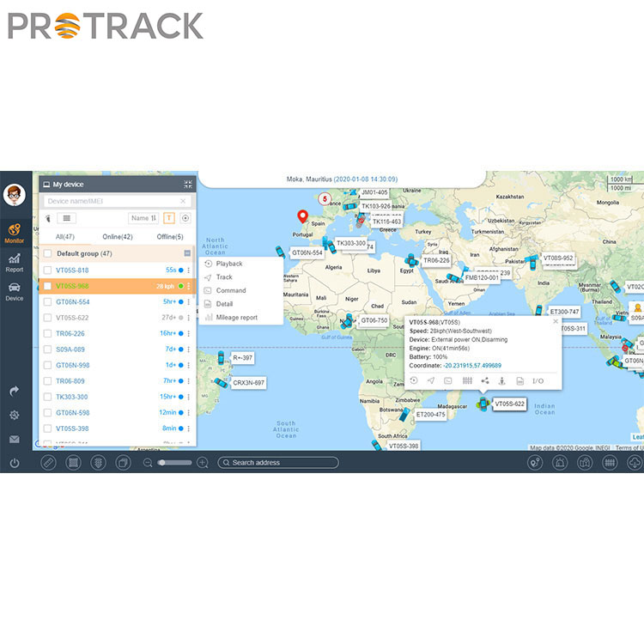Check the TR06-226 checkbox
The height and width of the screenshot is (644, 644).
point(47,333)
